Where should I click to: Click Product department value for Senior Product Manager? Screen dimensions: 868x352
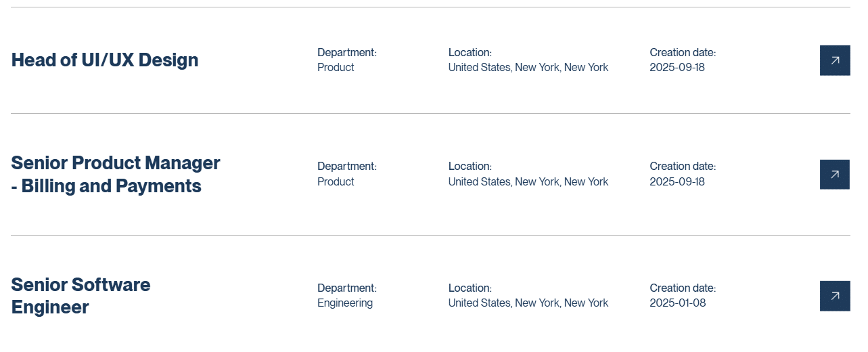pyautogui.click(x=336, y=182)
